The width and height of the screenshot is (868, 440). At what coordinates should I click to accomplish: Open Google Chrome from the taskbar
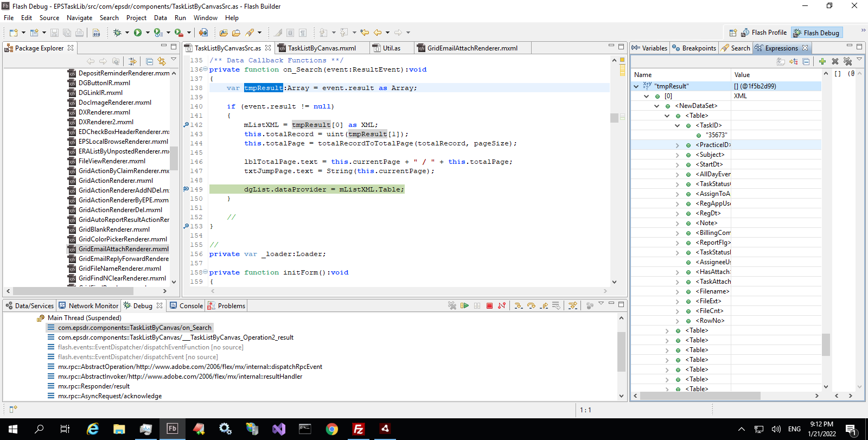coord(332,429)
